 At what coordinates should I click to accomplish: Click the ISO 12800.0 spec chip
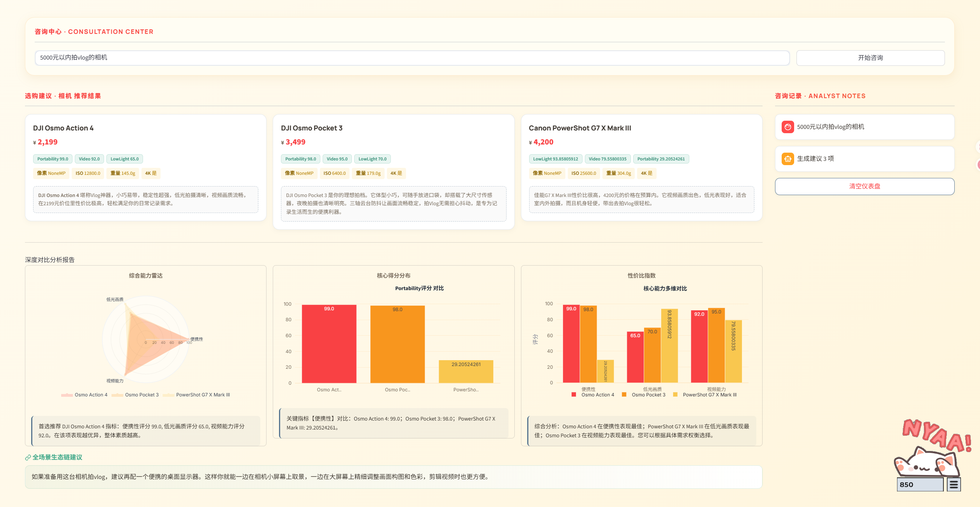88,173
